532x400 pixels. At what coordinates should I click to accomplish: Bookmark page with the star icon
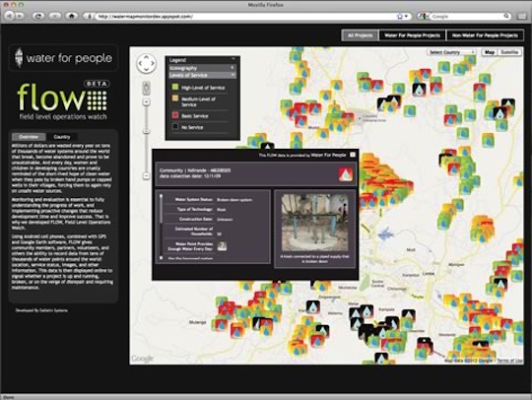click(400, 16)
